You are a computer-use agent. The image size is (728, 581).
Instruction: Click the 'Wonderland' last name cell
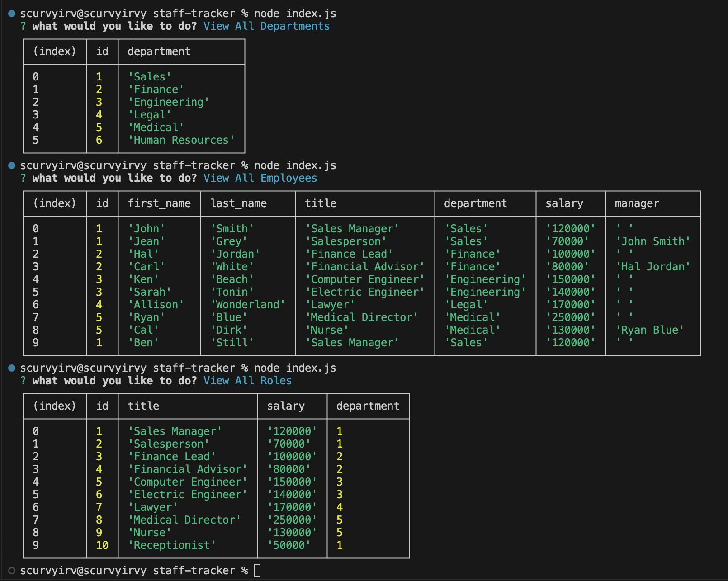point(248,305)
